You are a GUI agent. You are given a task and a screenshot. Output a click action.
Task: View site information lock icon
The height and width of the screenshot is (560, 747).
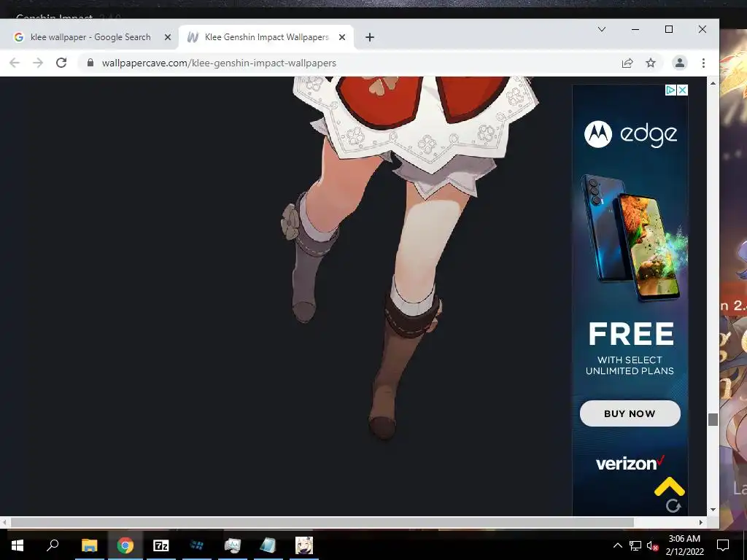tap(90, 63)
